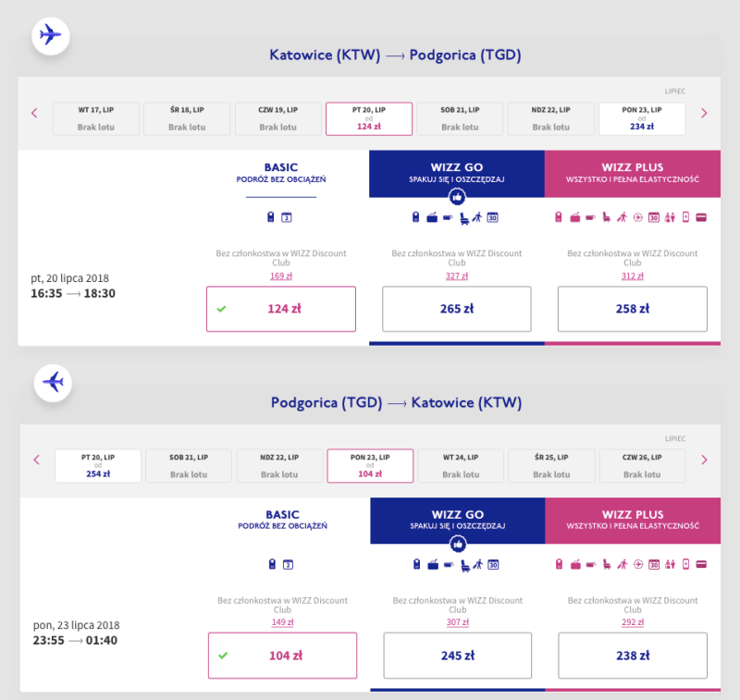Click WIZZ GO thumbs-up badge on return flight
Viewport: 740px width, 700px height.
[458, 545]
